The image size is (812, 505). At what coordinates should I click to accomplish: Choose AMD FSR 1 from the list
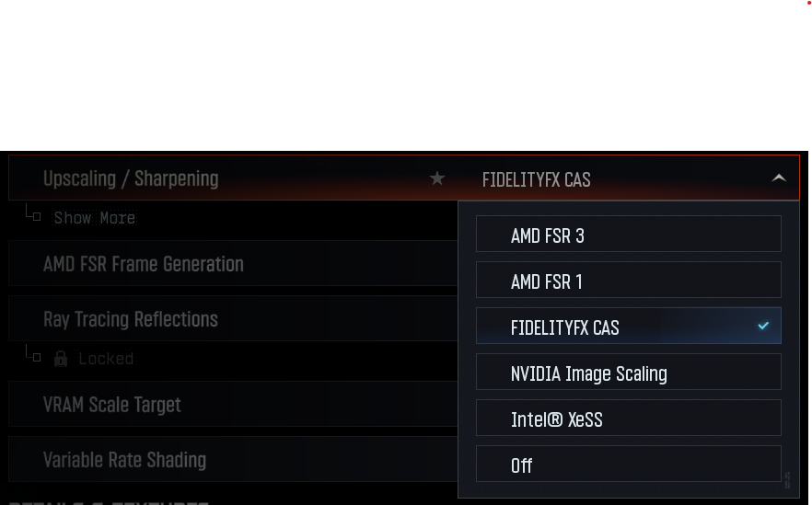[628, 281]
